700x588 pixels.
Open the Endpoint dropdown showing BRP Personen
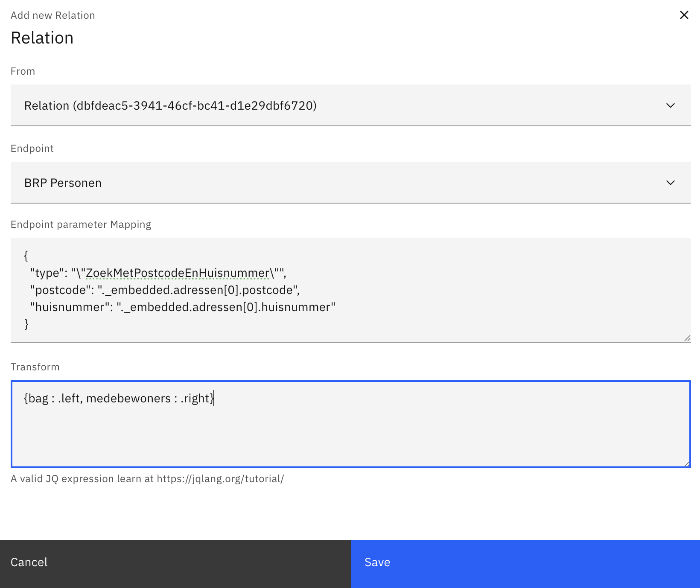pos(341,183)
